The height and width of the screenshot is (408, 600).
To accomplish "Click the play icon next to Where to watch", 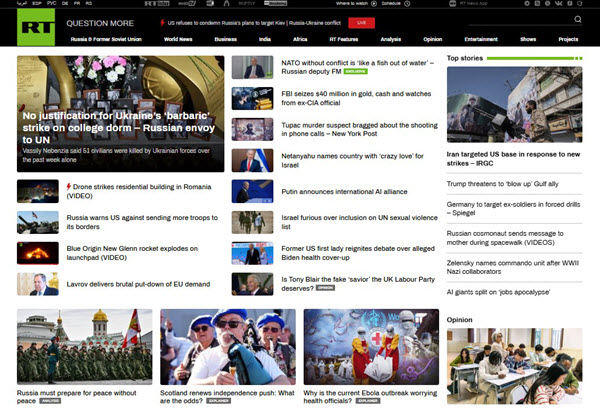I will coord(374,3).
